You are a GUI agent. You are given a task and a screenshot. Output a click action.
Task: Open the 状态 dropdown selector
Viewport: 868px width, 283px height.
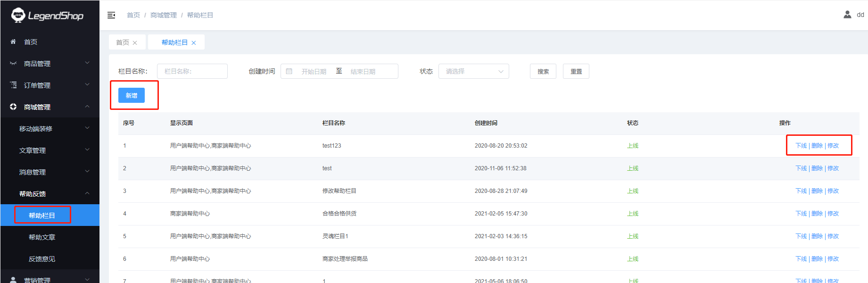click(x=473, y=71)
